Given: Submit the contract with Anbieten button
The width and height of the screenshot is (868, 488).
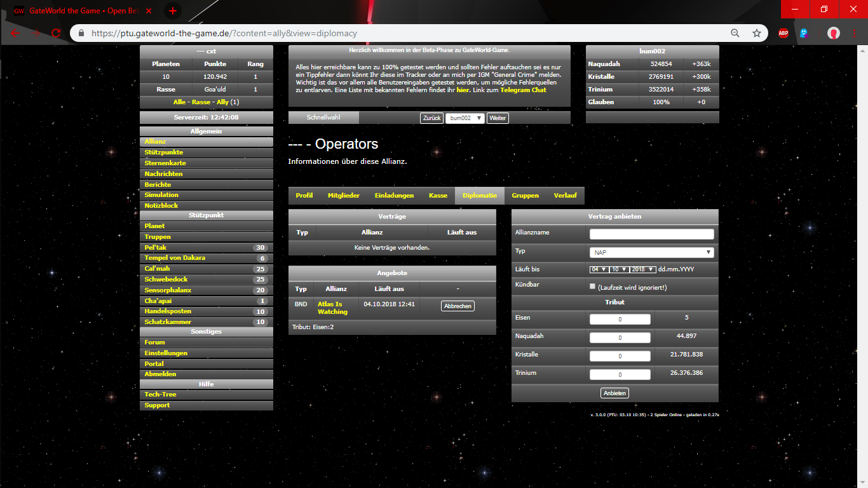Looking at the screenshot, I should [x=614, y=393].
